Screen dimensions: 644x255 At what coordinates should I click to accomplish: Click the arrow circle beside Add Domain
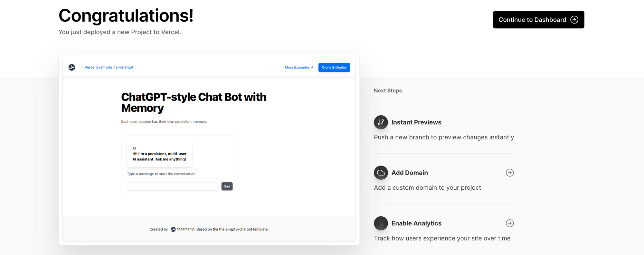click(x=510, y=173)
